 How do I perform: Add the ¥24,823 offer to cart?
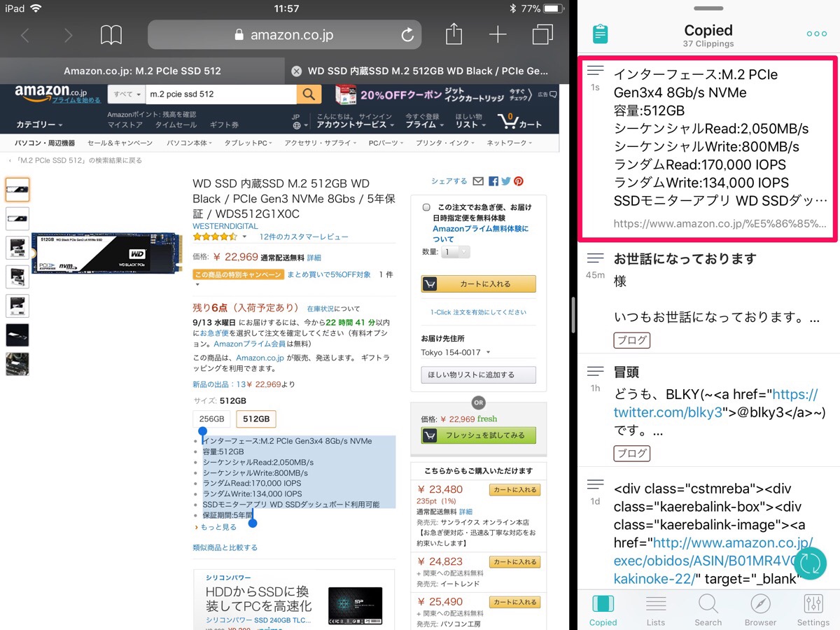point(514,561)
